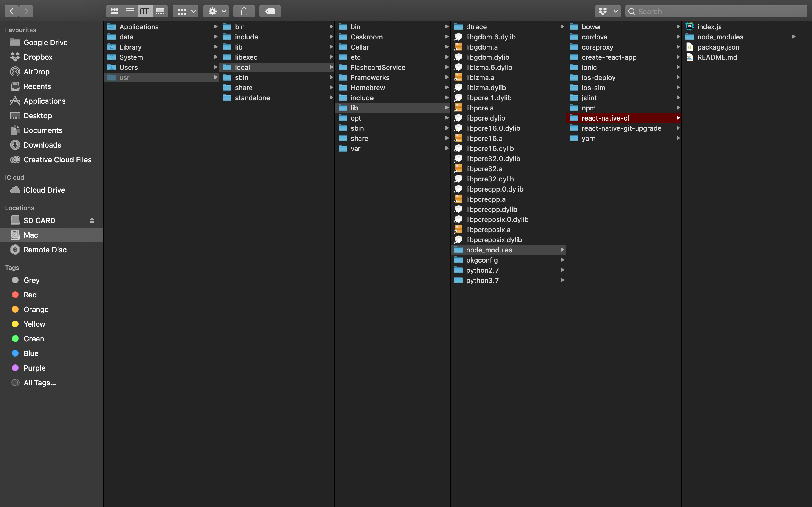Open Google Drive in Favourites

[45, 42]
